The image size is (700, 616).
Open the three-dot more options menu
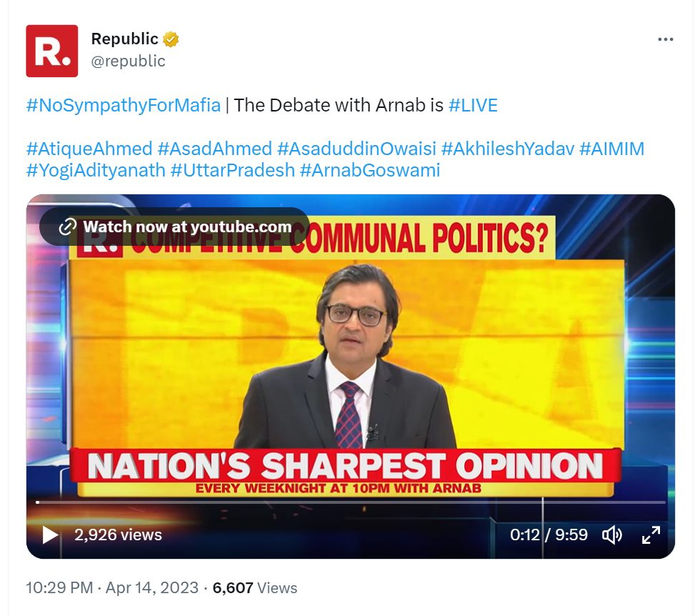click(x=665, y=39)
